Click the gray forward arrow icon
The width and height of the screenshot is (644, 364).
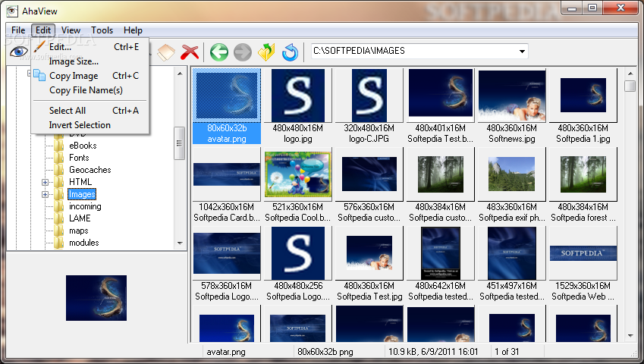(x=242, y=52)
